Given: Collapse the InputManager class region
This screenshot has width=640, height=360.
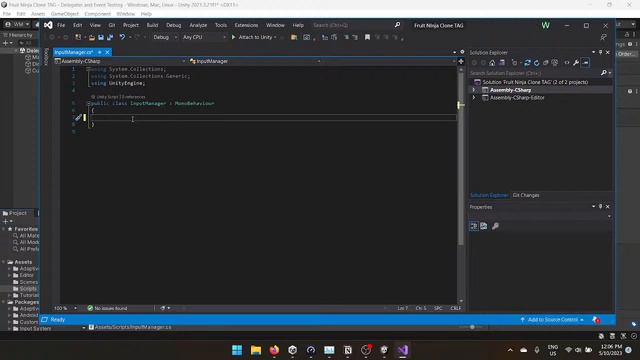Looking at the screenshot, I should point(88,104).
